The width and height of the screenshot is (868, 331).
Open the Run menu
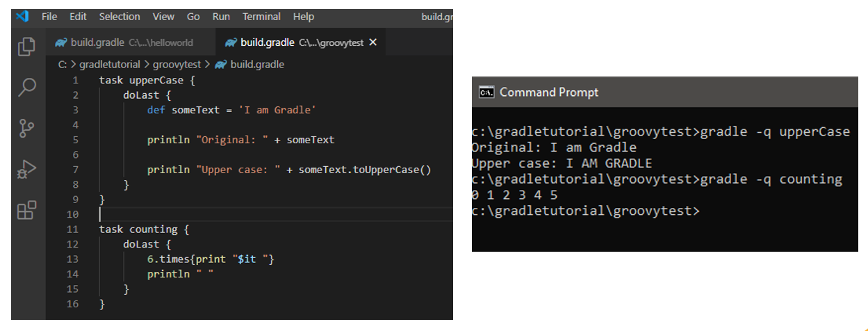pyautogui.click(x=221, y=16)
